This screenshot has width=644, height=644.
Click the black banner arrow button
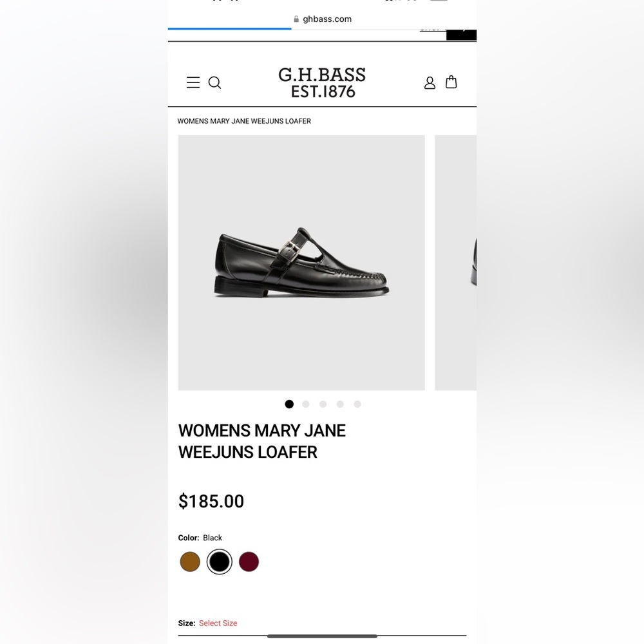462,35
